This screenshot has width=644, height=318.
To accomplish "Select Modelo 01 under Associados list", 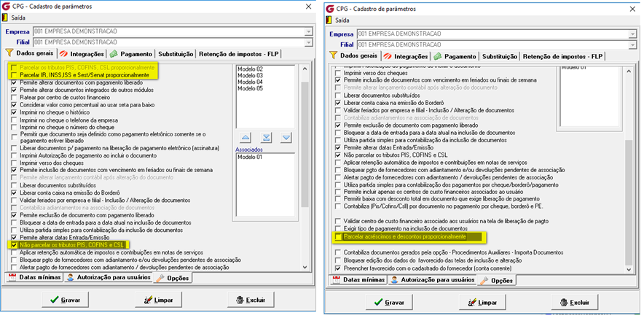I will tap(250, 157).
